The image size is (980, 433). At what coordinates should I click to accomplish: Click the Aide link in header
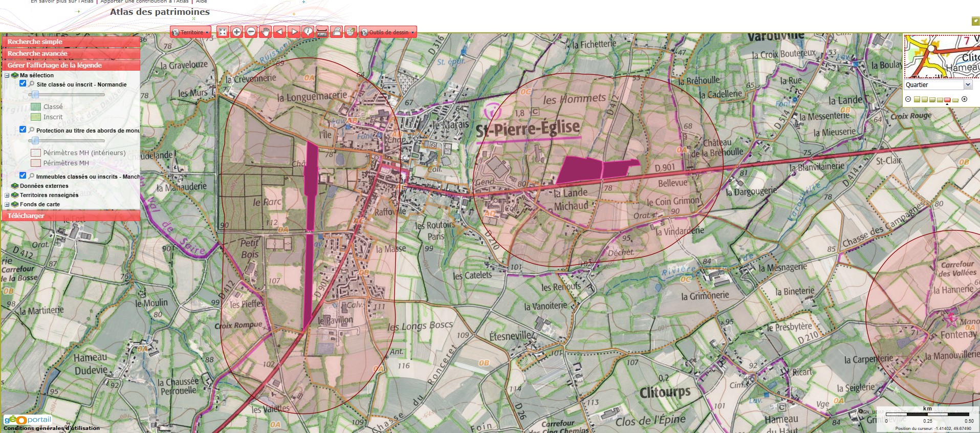click(202, 2)
